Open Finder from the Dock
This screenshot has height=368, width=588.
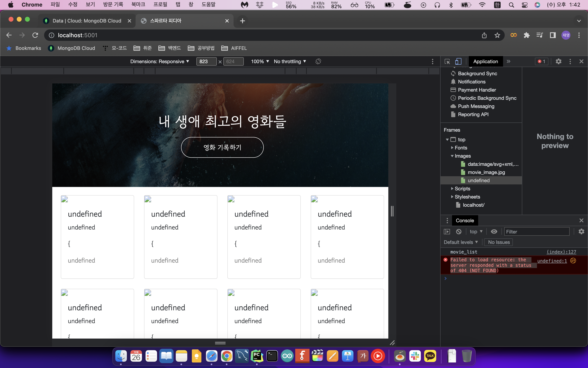click(121, 356)
